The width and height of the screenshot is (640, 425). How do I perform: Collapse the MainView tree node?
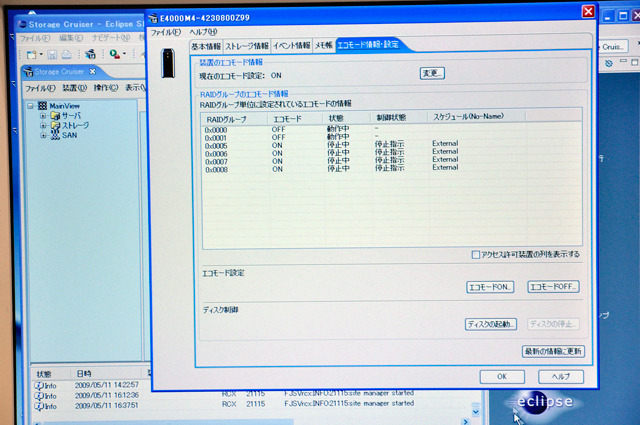[31, 106]
